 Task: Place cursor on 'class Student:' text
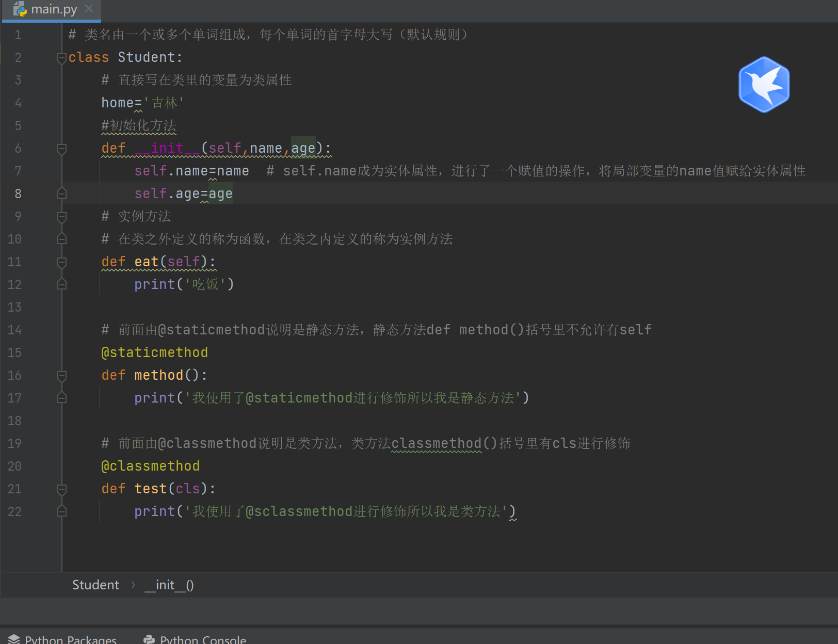(x=125, y=57)
